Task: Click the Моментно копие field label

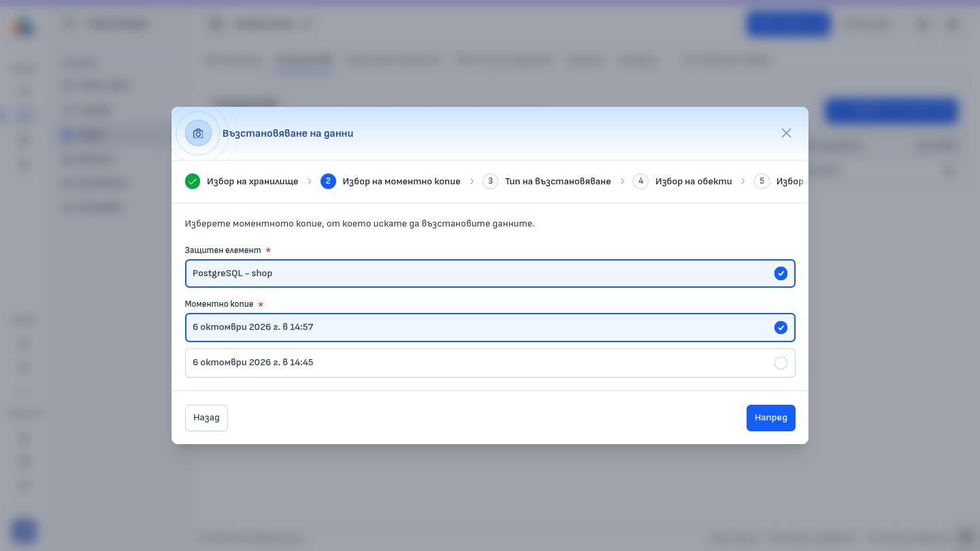Action: click(x=219, y=304)
